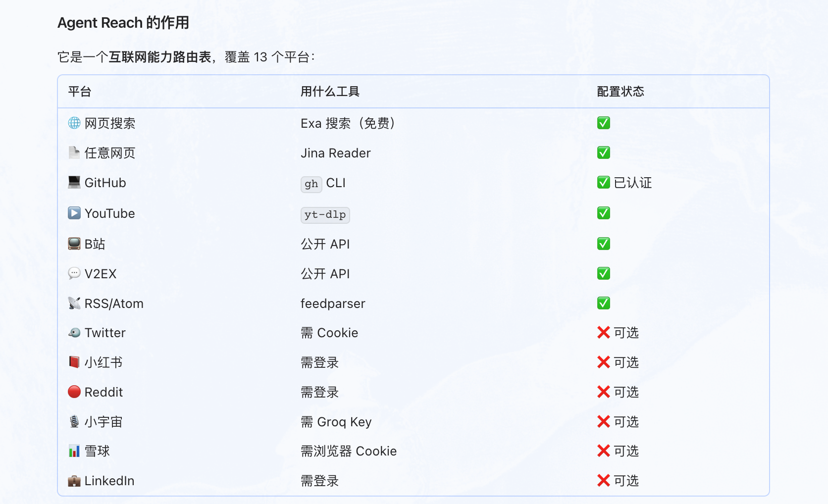Viewport: 828px width, 504px height.
Task: Select the red cross in the Reddit row
Action: [604, 392]
